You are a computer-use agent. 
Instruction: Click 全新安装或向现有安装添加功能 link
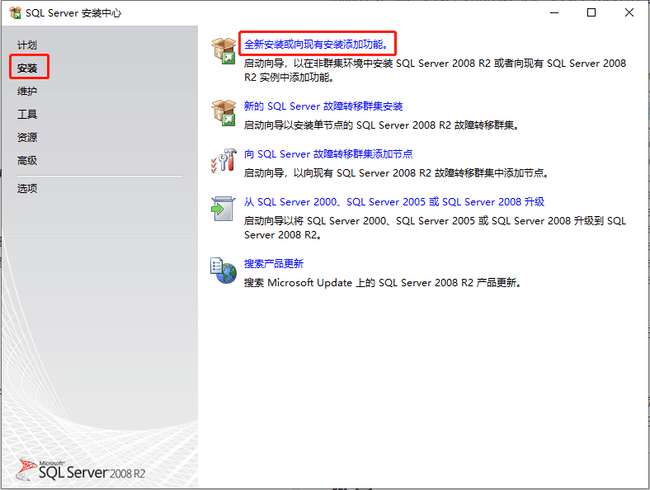click(x=316, y=44)
